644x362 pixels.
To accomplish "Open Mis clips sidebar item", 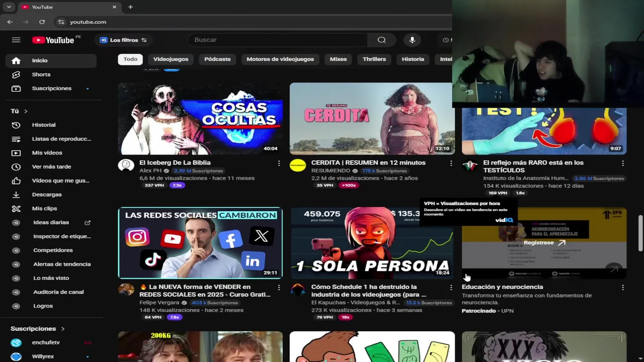I will click(x=51, y=208).
